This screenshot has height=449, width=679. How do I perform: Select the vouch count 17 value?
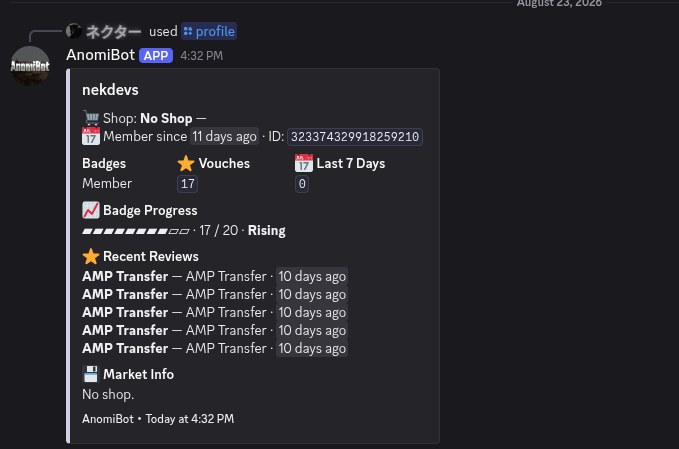pyautogui.click(x=188, y=184)
